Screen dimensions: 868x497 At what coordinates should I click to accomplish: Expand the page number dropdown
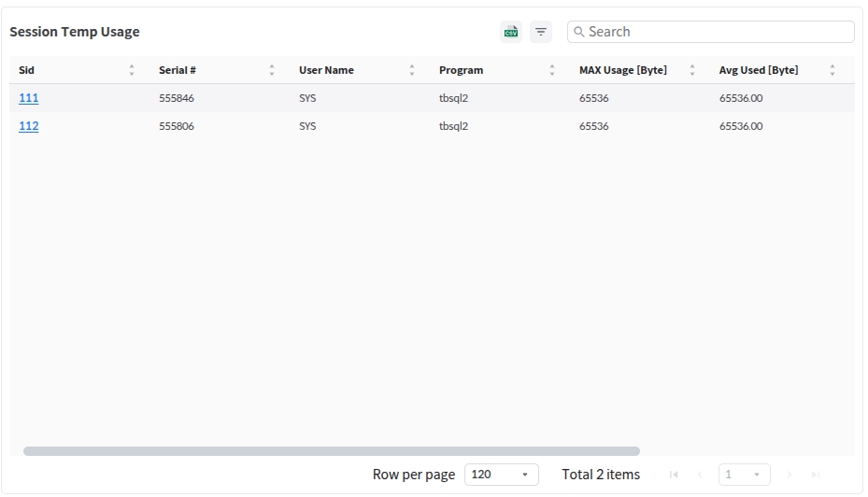(x=744, y=475)
